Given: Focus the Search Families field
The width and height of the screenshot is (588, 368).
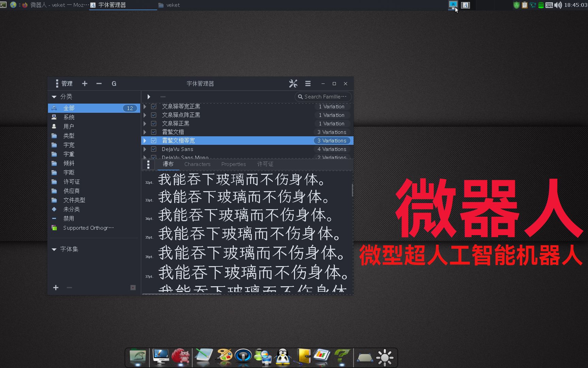Looking at the screenshot, I should (x=323, y=97).
